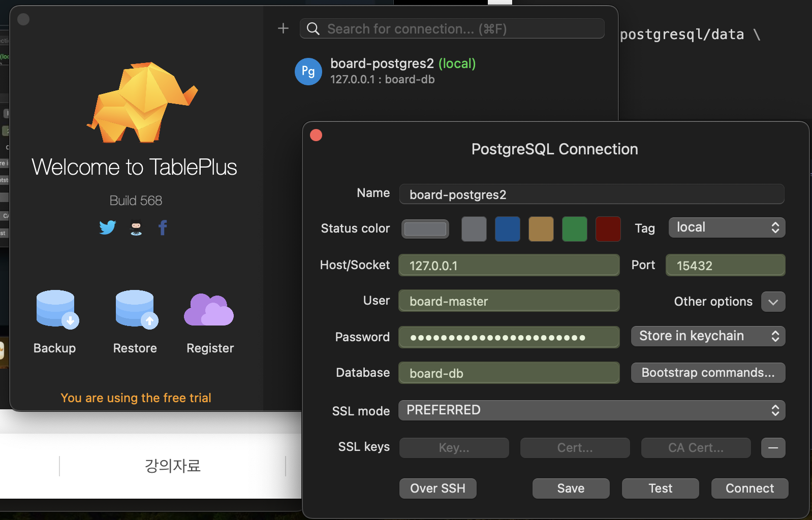Open the Tag dropdown showing local
Screen dimensions: 812x520
727,227
